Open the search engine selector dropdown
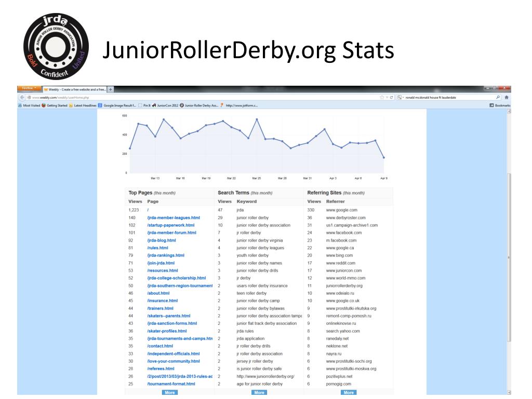Image resolution: width=532 pixels, height=399 pixels. tap(401, 97)
